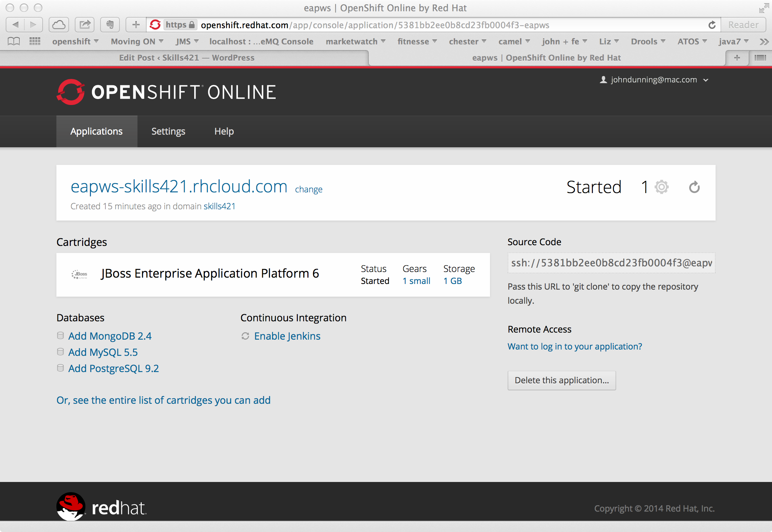This screenshot has width=772, height=532.
Task: Click the restart application circular arrow icon
Action: coord(694,187)
